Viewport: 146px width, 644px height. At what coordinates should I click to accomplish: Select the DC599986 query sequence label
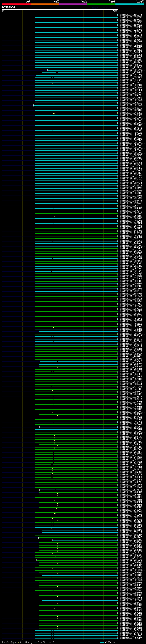[8, 8]
